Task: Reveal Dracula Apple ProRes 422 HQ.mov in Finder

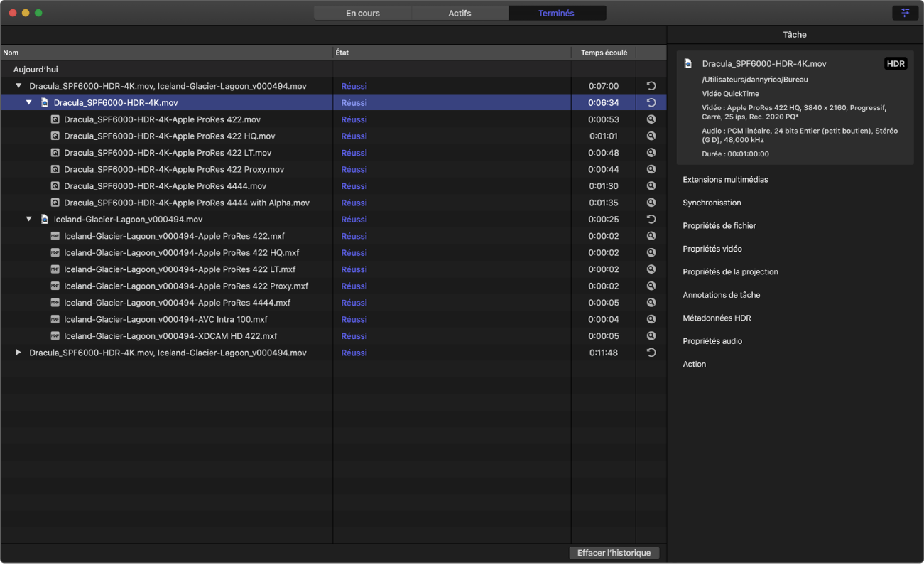Action: click(651, 136)
